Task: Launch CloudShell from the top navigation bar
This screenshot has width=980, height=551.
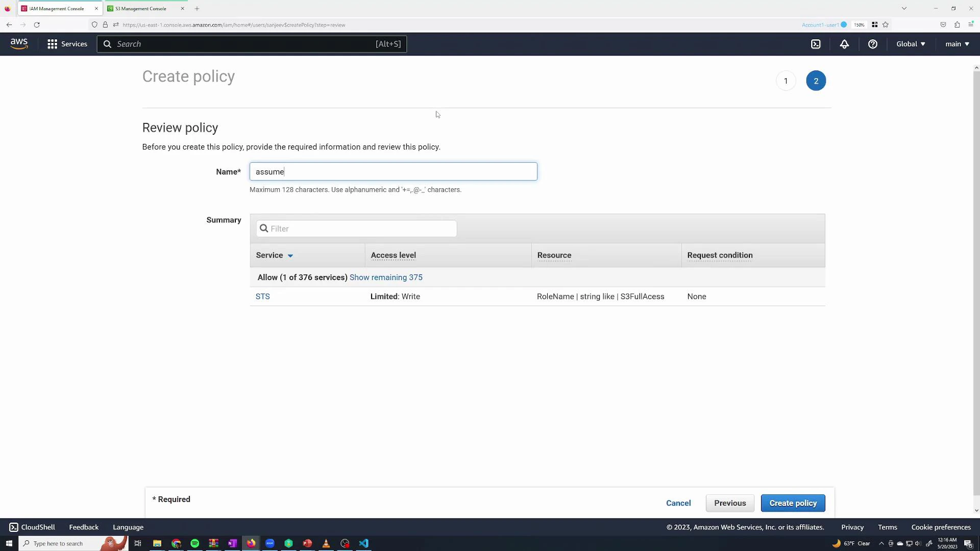Action: tap(816, 44)
